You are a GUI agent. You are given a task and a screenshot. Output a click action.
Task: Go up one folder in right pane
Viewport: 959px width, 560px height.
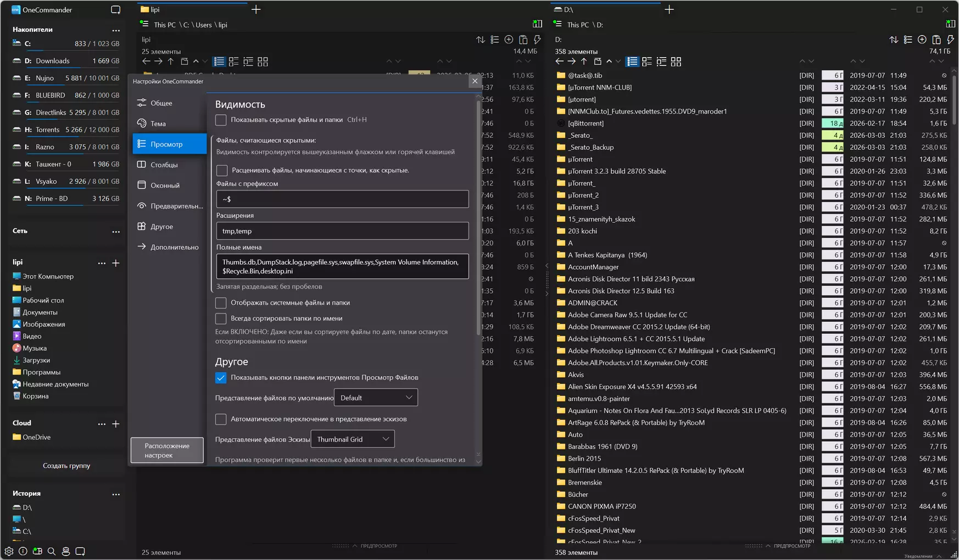coord(584,61)
